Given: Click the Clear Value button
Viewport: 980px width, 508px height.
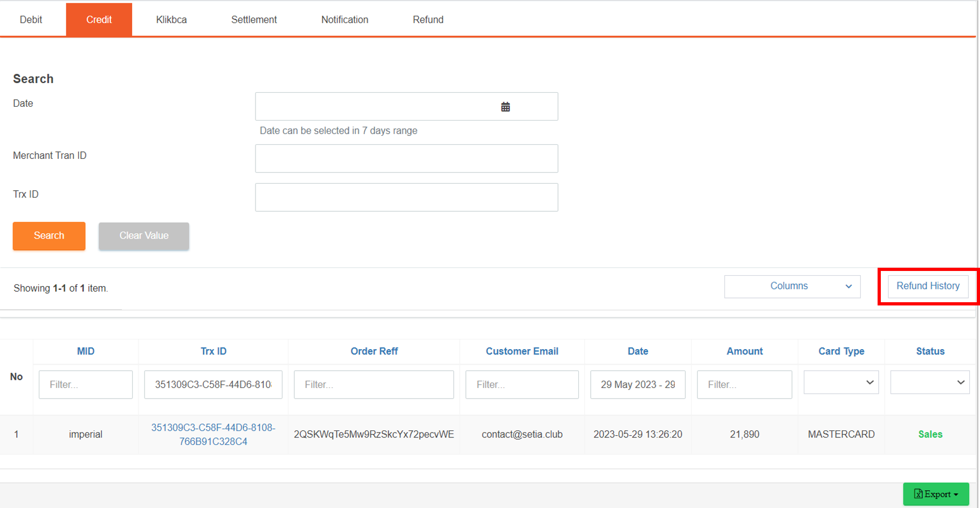Looking at the screenshot, I should coord(144,236).
